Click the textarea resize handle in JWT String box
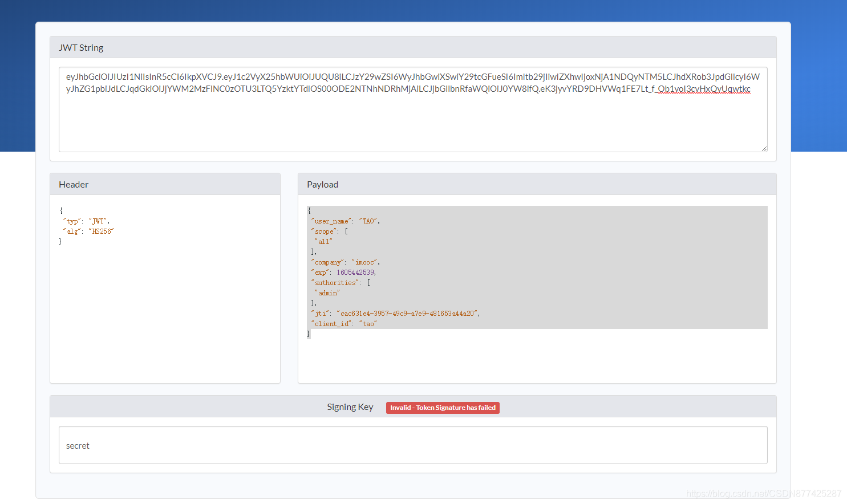Screen dimensions: 847x504 [764, 148]
